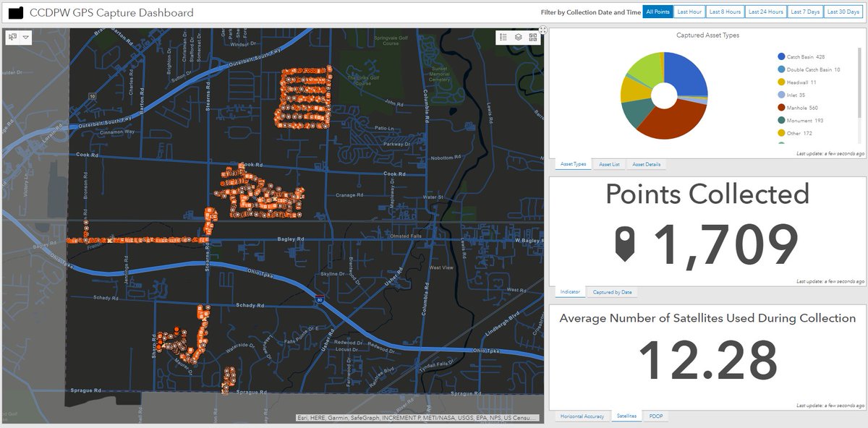Select the map selection tool
Viewport: 868px width, 428px height.
click(11, 37)
